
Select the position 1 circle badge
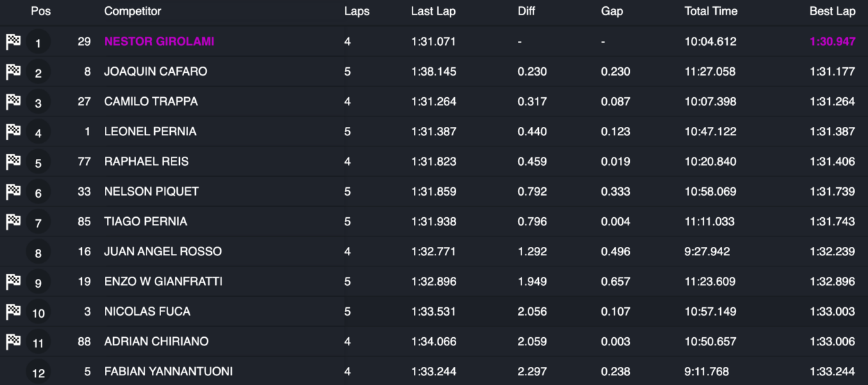point(38,43)
